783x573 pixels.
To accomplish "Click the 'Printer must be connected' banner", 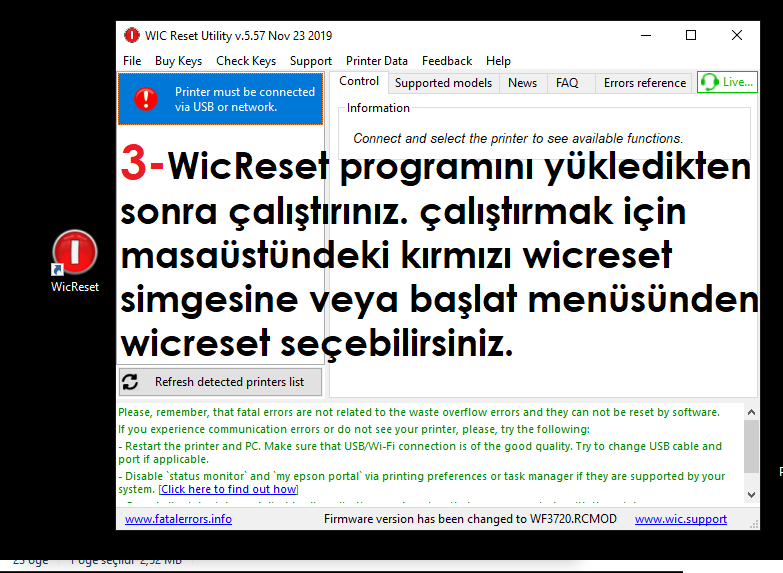I will click(x=220, y=99).
